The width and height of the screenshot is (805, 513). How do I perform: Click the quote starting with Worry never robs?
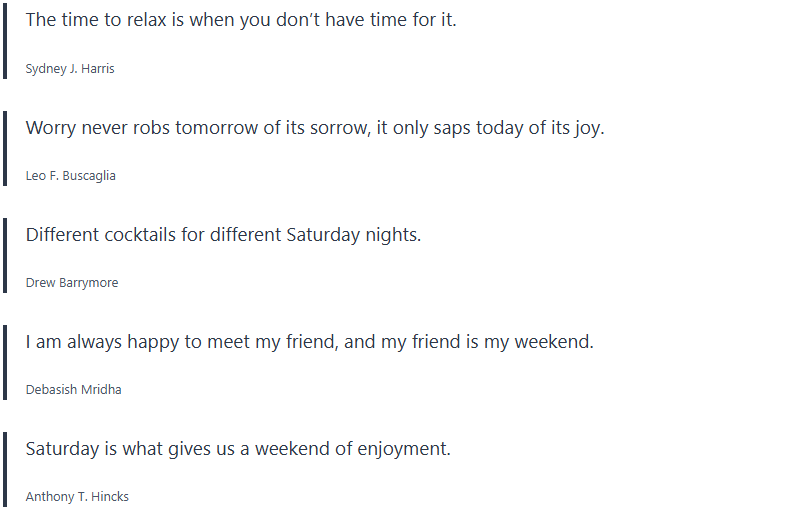point(315,128)
